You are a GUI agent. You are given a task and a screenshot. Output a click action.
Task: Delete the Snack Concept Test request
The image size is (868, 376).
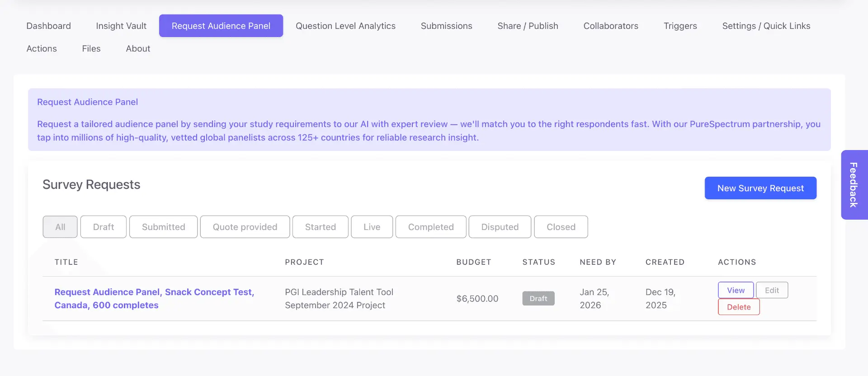click(x=739, y=307)
